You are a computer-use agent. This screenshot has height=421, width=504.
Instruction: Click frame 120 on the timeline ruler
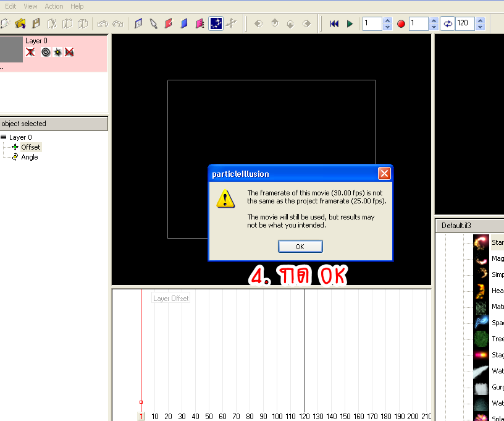click(x=304, y=417)
